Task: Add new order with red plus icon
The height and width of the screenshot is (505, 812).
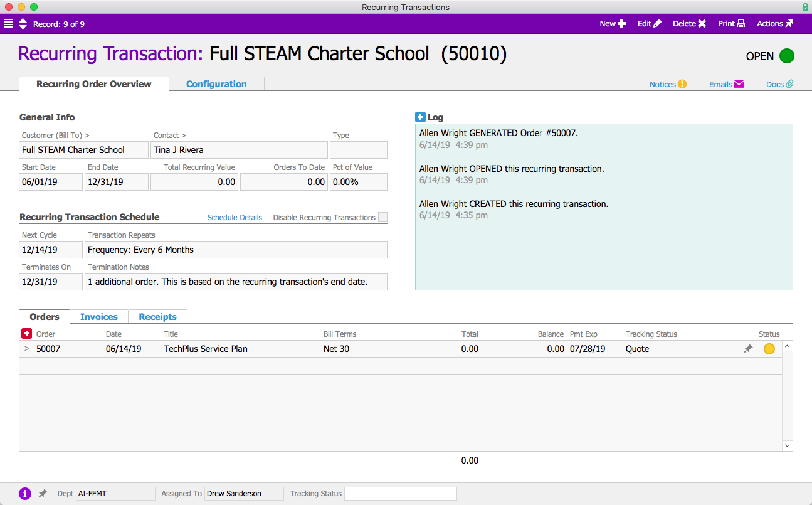Action: click(x=26, y=334)
